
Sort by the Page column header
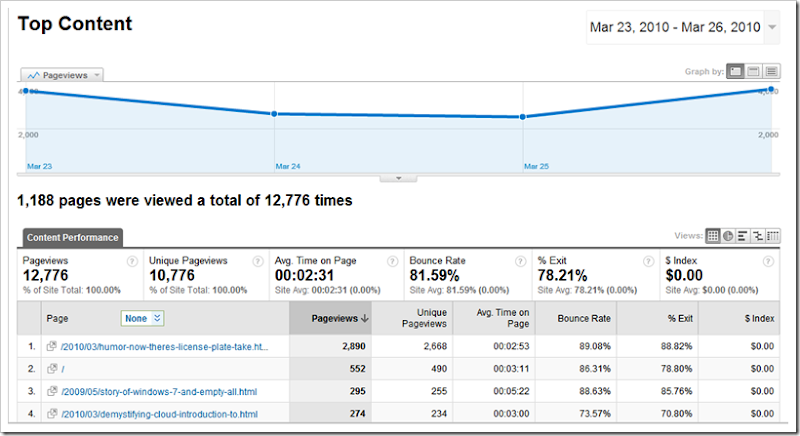pos(57,318)
